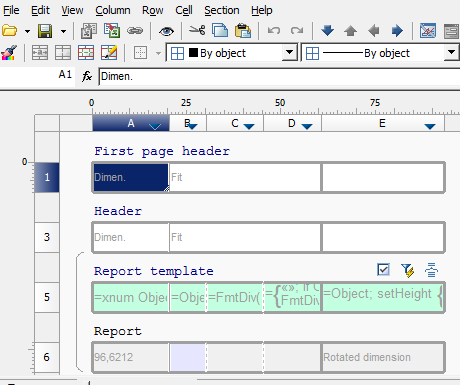Select row header 5
This screenshot has width=460, height=385.
pos(47,297)
